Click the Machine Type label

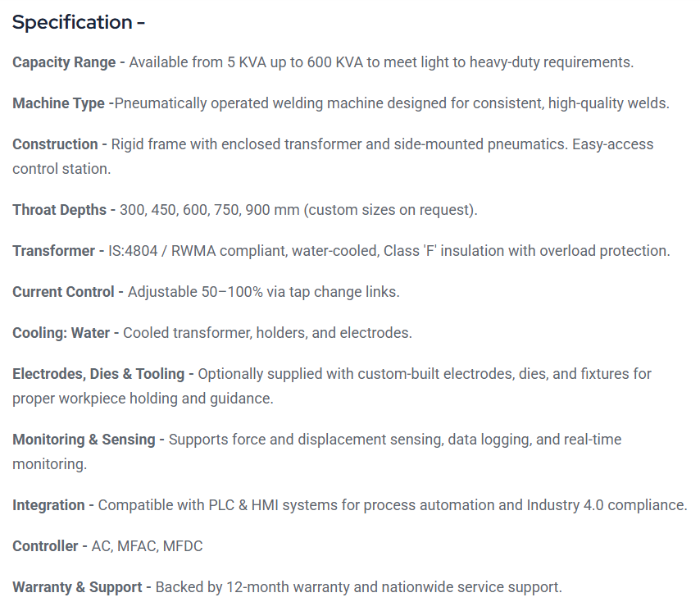[58, 103]
